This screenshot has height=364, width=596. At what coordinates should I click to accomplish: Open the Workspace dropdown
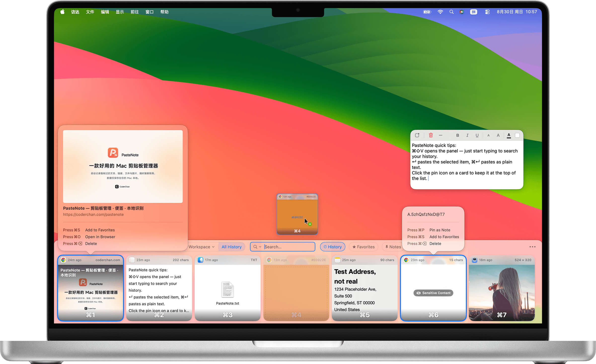tap(201, 247)
